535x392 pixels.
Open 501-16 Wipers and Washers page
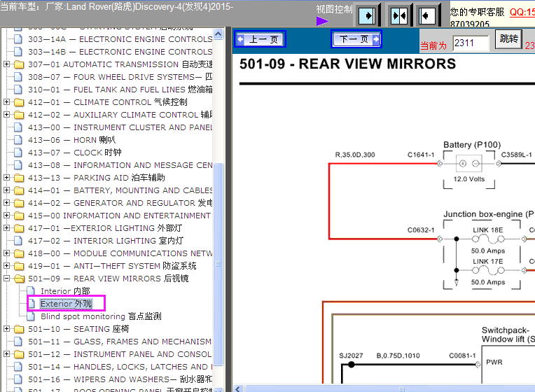(x=120, y=379)
